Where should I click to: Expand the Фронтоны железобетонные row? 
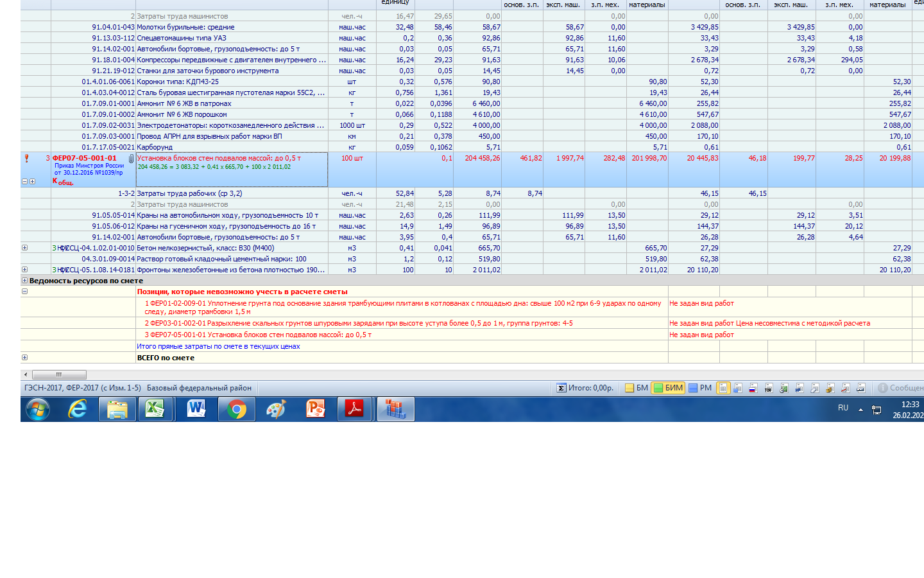[25, 270]
